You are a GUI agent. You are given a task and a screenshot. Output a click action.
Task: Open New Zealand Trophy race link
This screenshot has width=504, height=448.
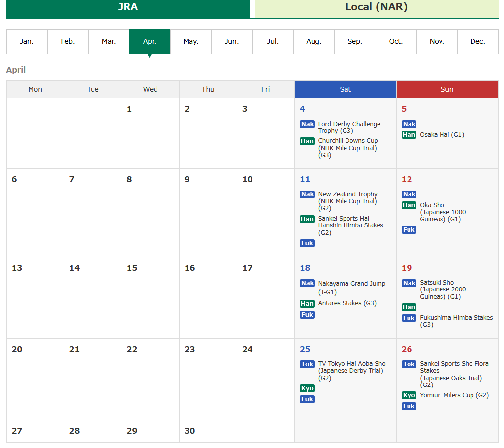click(348, 201)
